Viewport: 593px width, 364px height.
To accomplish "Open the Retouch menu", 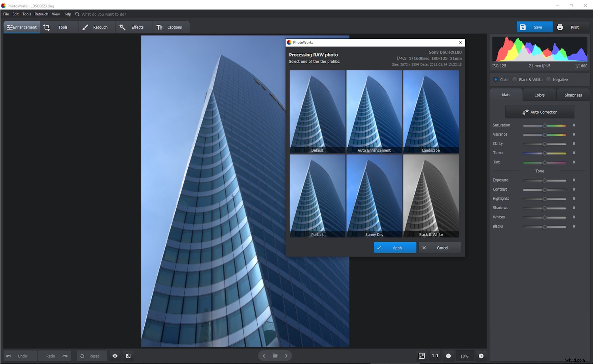I will [x=41, y=14].
